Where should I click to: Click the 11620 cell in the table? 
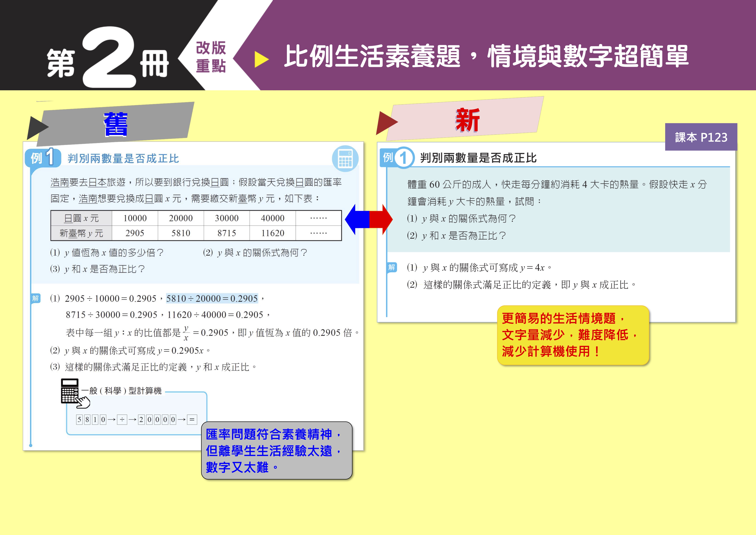click(273, 233)
